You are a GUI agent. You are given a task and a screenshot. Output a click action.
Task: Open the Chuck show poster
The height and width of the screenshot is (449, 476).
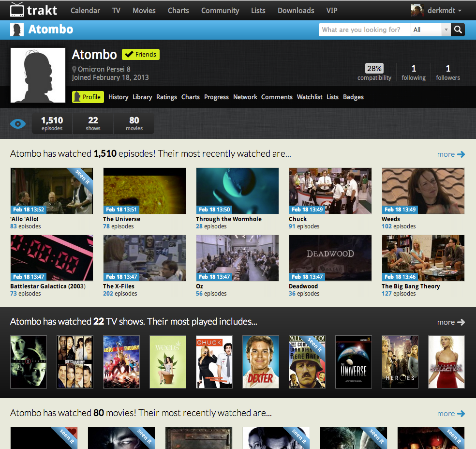(214, 362)
